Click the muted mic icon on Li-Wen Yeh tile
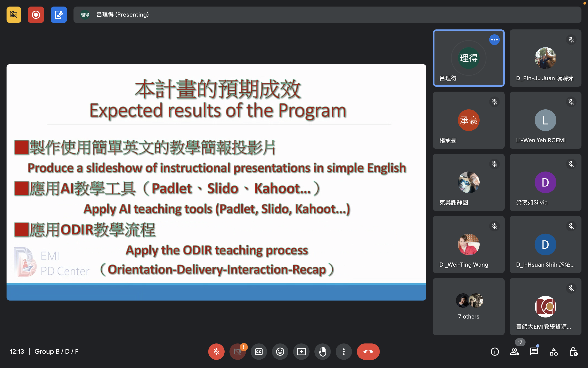Image resolution: width=588 pixels, height=368 pixels. 571,102
